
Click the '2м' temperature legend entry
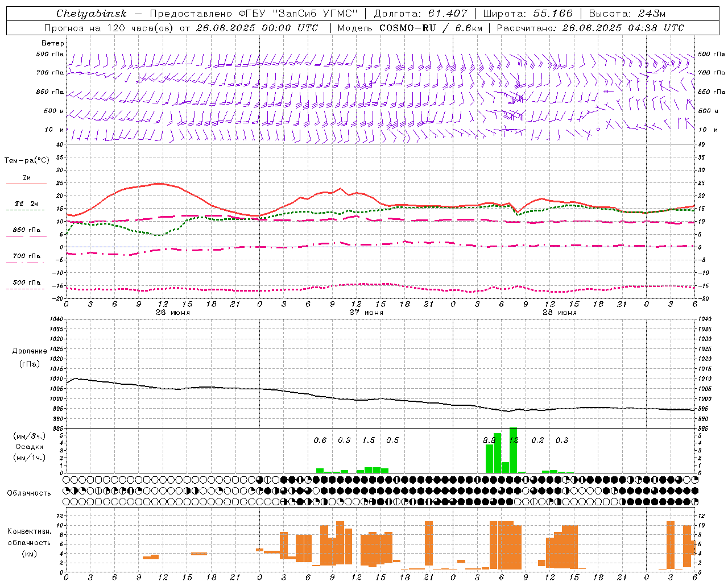click(27, 177)
